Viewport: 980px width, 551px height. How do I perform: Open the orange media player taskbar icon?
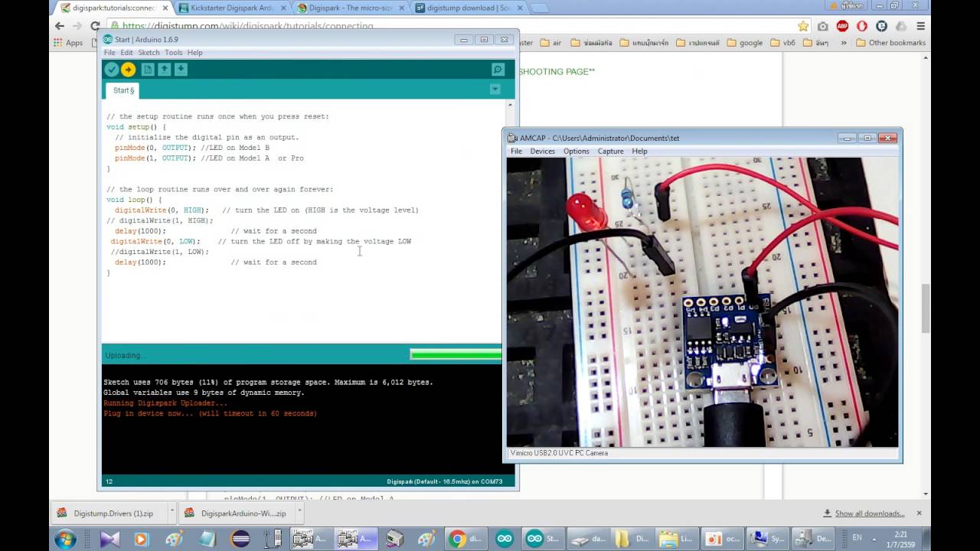(x=141, y=539)
